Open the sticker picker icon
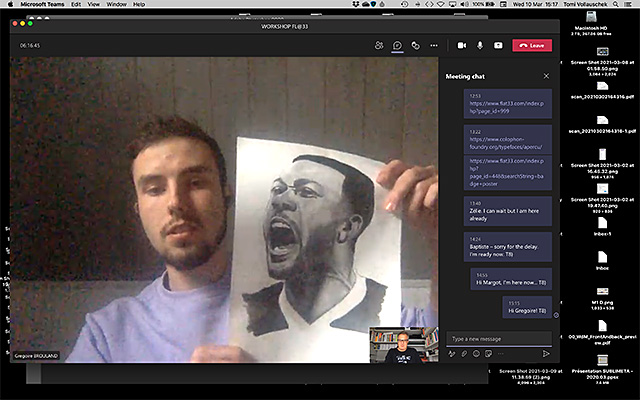Image resolution: width=640 pixels, height=400 pixels. coord(488,354)
